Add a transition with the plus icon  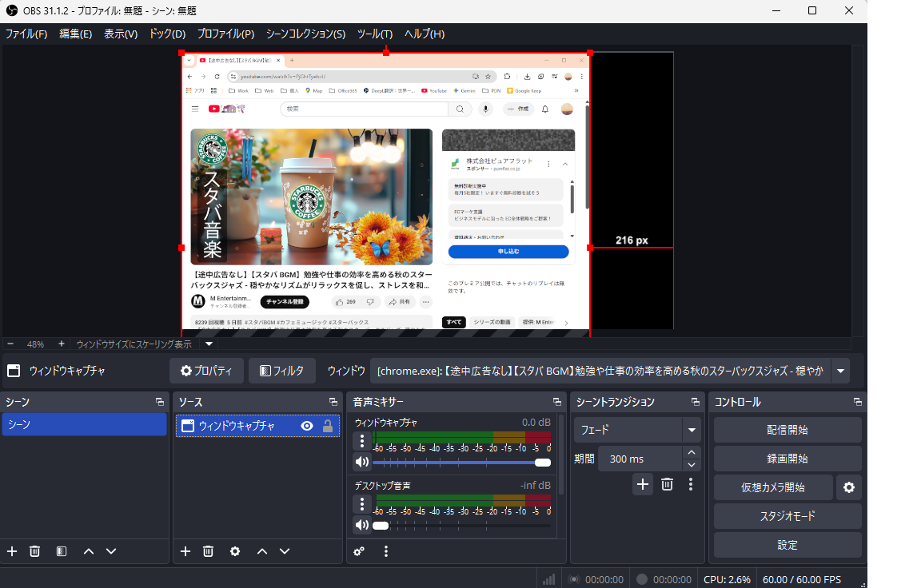click(x=643, y=484)
